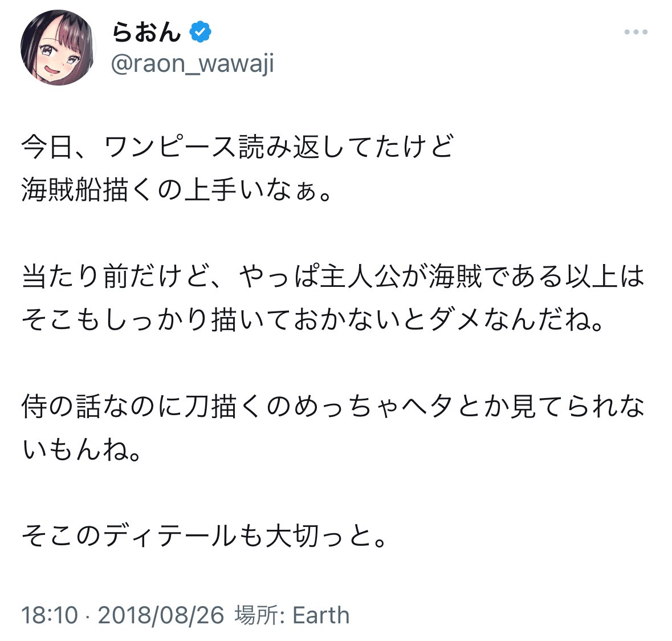The image size is (672, 641).
Task: Click the 18:10 timestamp
Action: click(49, 615)
